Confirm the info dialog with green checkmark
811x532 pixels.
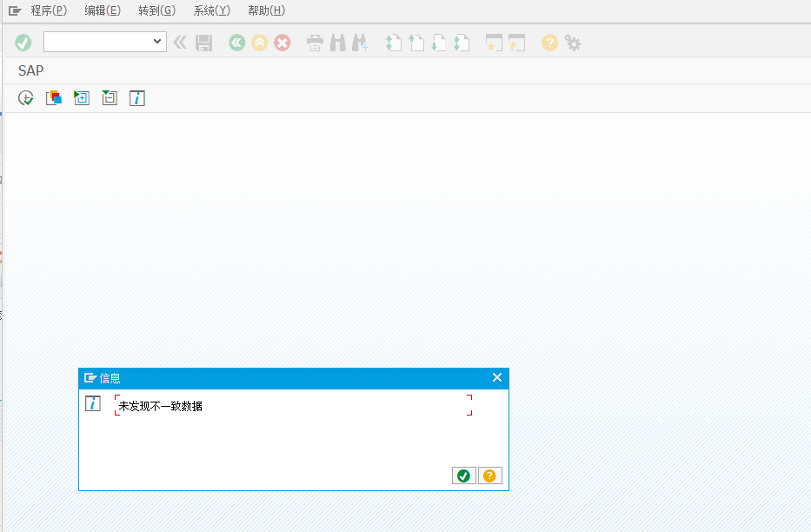coord(463,475)
